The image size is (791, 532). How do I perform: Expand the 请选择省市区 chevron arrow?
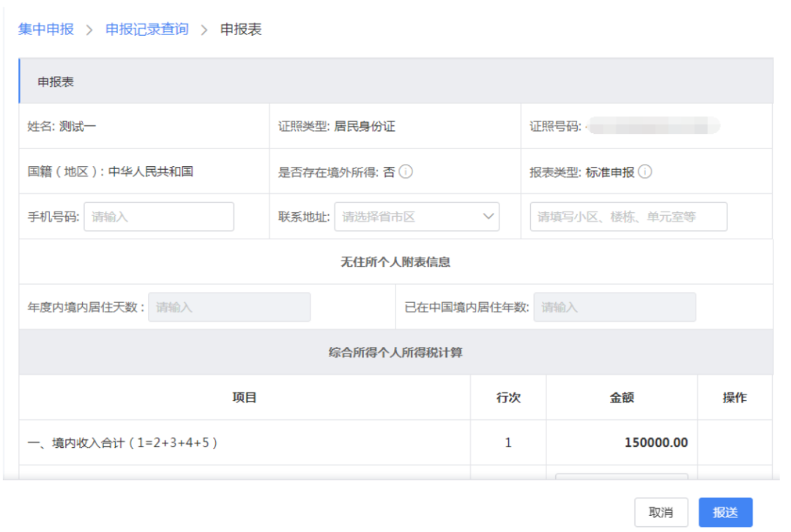488,217
